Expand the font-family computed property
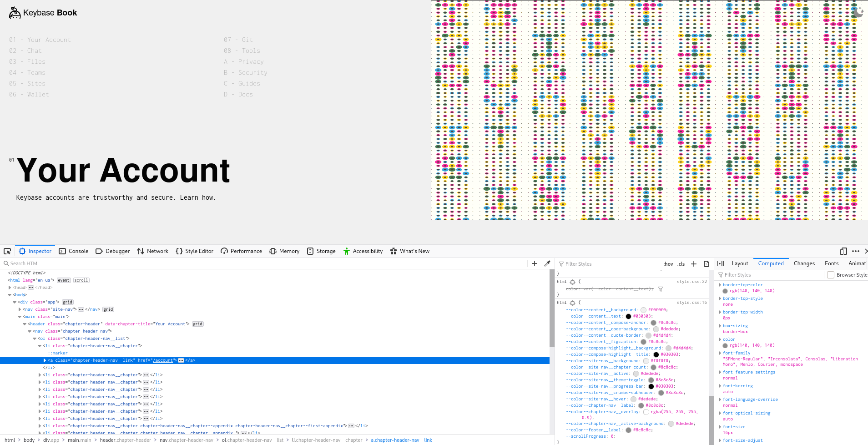This screenshot has height=445, width=868. [x=720, y=353]
